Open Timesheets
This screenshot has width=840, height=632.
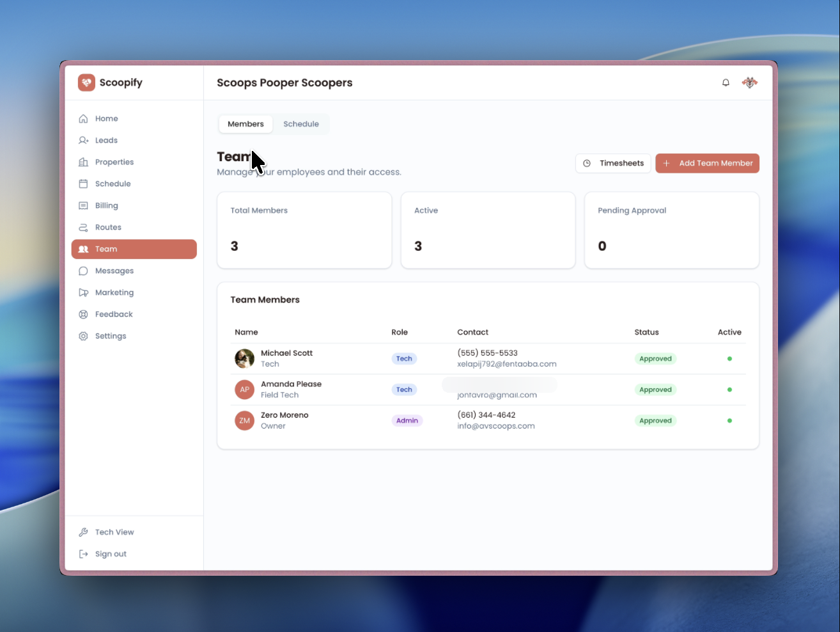click(x=613, y=163)
